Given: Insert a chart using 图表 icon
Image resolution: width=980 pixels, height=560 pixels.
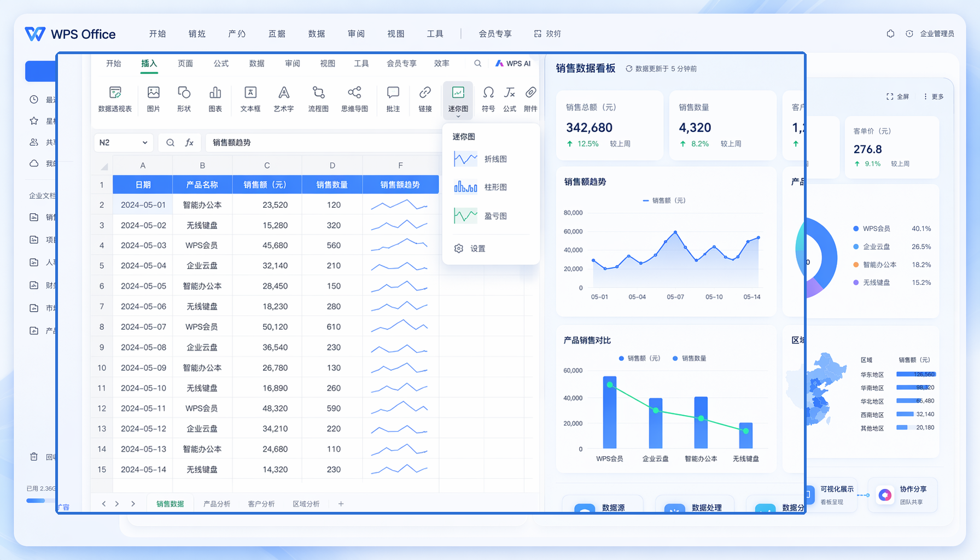Looking at the screenshot, I should (215, 98).
